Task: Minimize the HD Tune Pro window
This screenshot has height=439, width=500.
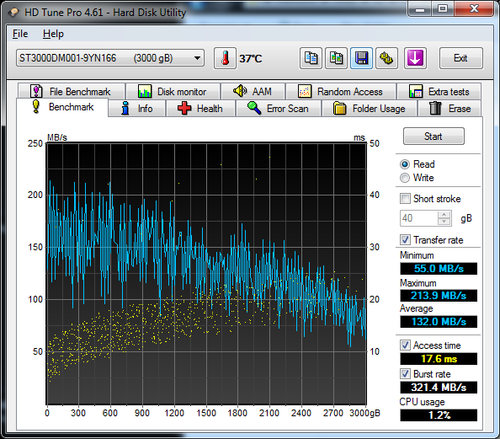Action: click(x=420, y=9)
